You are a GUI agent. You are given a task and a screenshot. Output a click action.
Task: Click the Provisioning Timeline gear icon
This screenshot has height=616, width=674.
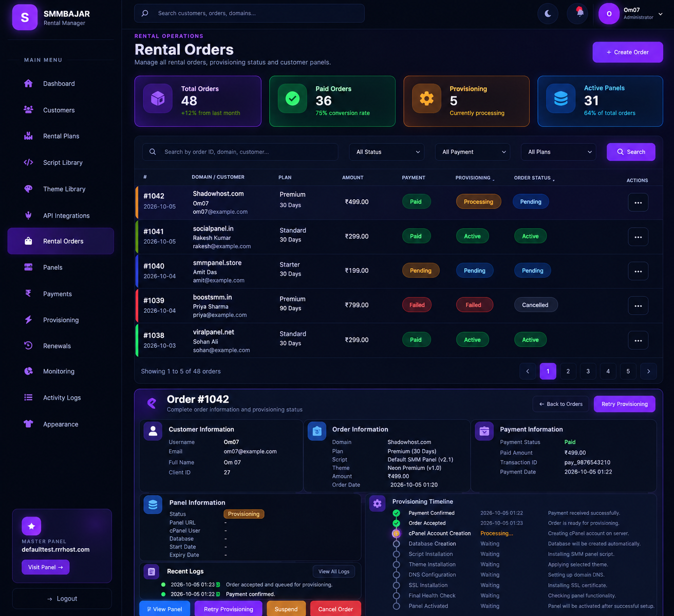(x=378, y=504)
